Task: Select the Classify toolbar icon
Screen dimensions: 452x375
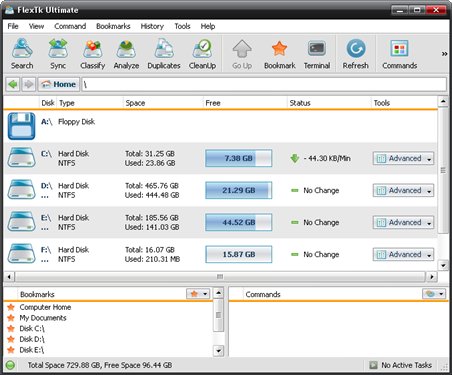Action: [92, 54]
